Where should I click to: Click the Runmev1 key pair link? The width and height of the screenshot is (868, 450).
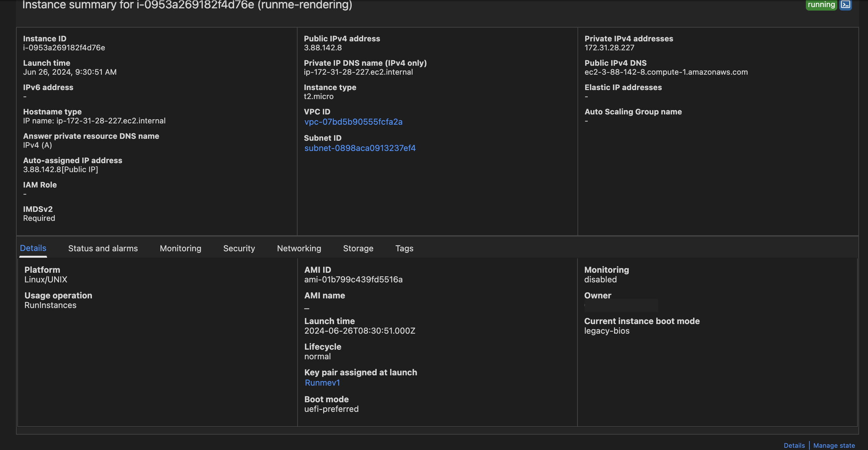[322, 383]
